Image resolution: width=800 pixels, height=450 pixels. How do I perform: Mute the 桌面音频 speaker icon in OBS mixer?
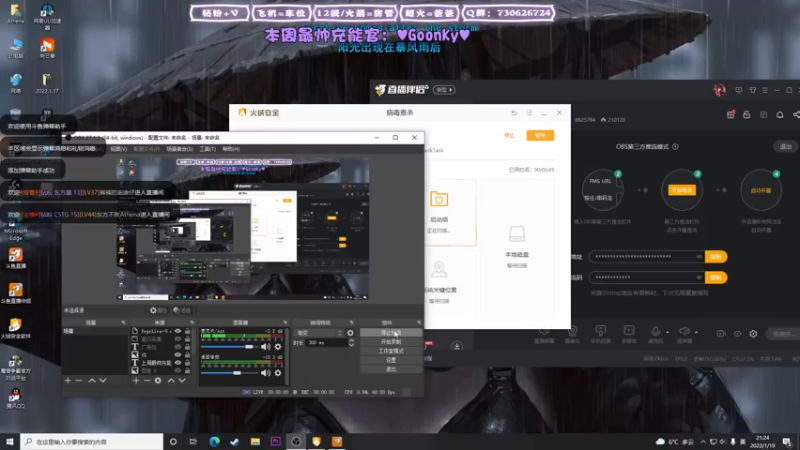pos(266,373)
